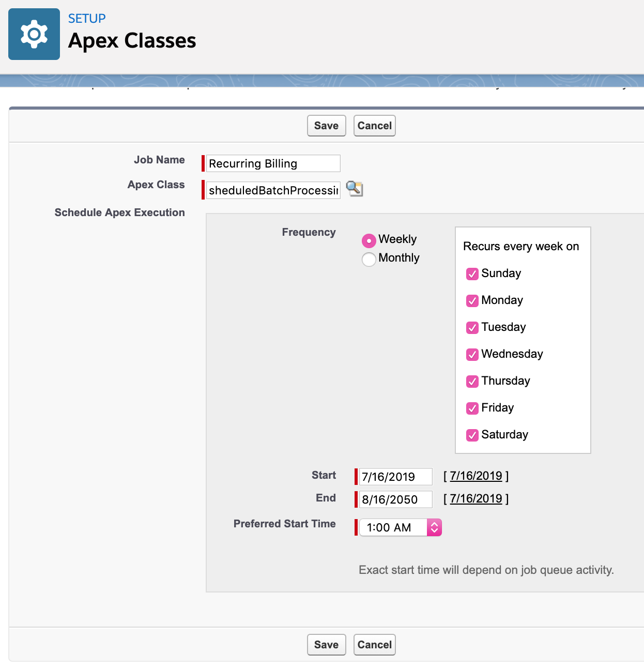Open the Preferred Start Time dropdown
The image size is (644, 669).
coord(401,527)
